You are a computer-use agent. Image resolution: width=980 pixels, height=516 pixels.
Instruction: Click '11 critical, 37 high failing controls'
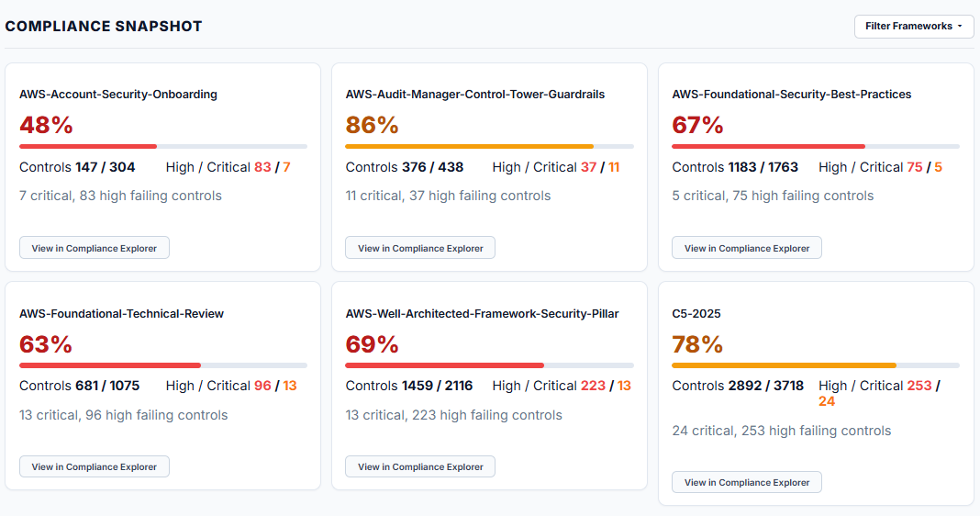[x=448, y=196]
